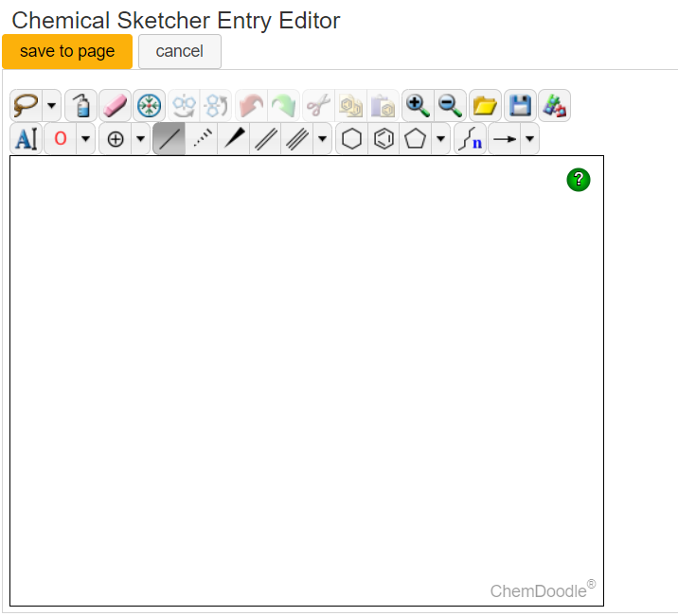This screenshot has height=616, width=678.
Task: Select the atom label text tool
Action: tap(26, 139)
